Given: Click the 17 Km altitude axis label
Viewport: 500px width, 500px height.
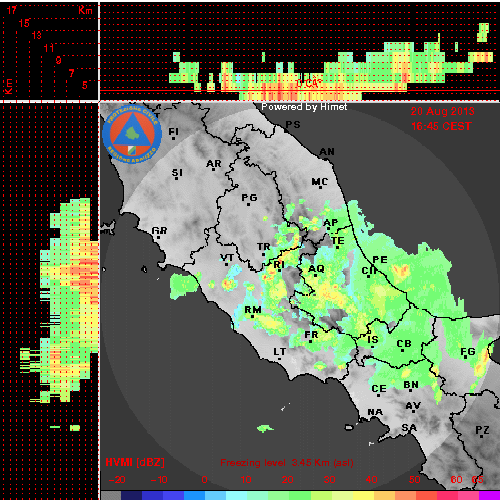Looking at the screenshot, I should pos(12,10).
